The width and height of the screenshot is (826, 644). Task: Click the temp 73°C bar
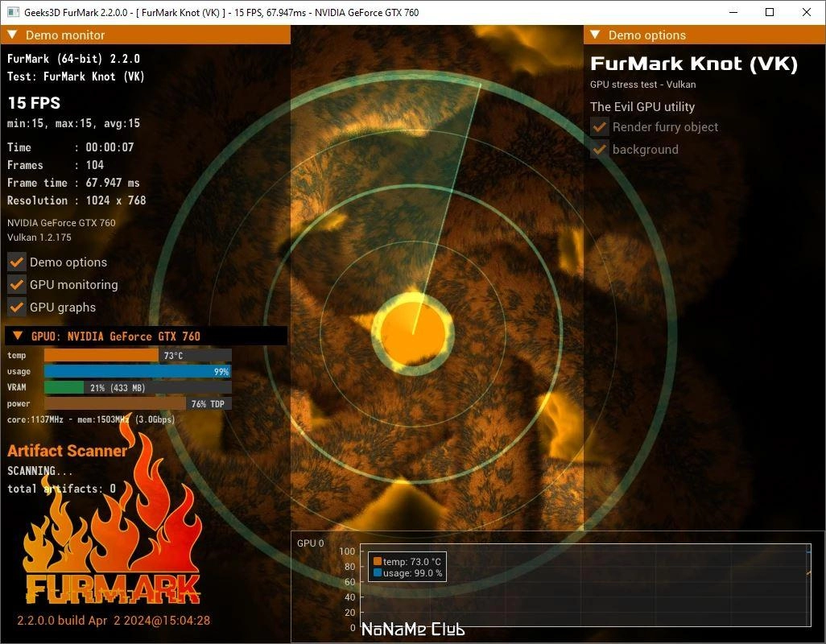[138, 356]
